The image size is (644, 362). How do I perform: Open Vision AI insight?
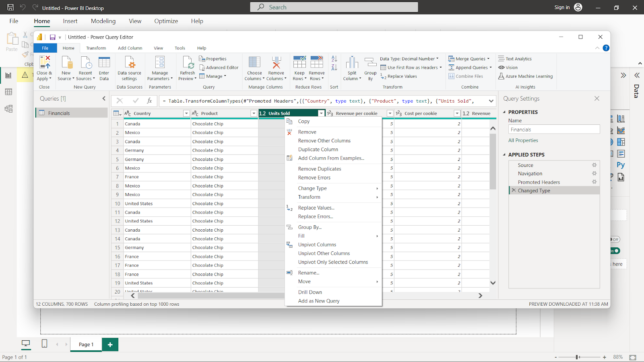[508, 68]
